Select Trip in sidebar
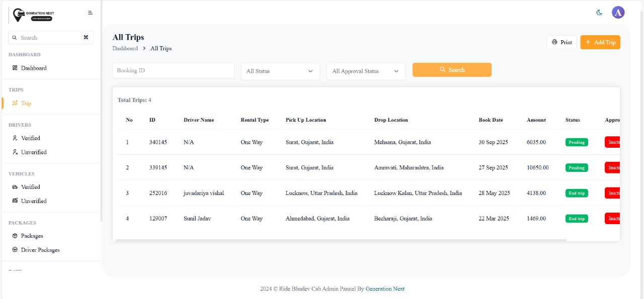This screenshot has height=299, width=644. click(x=26, y=104)
